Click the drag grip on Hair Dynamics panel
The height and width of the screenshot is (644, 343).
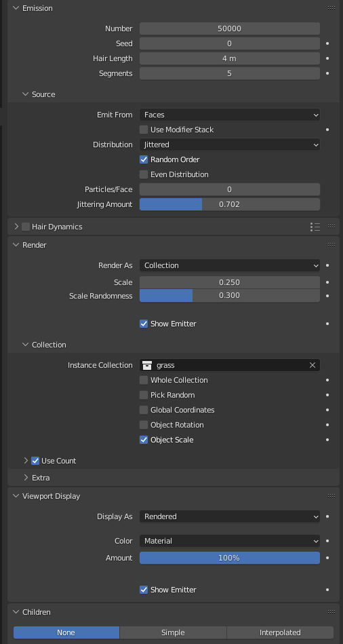pyautogui.click(x=331, y=227)
